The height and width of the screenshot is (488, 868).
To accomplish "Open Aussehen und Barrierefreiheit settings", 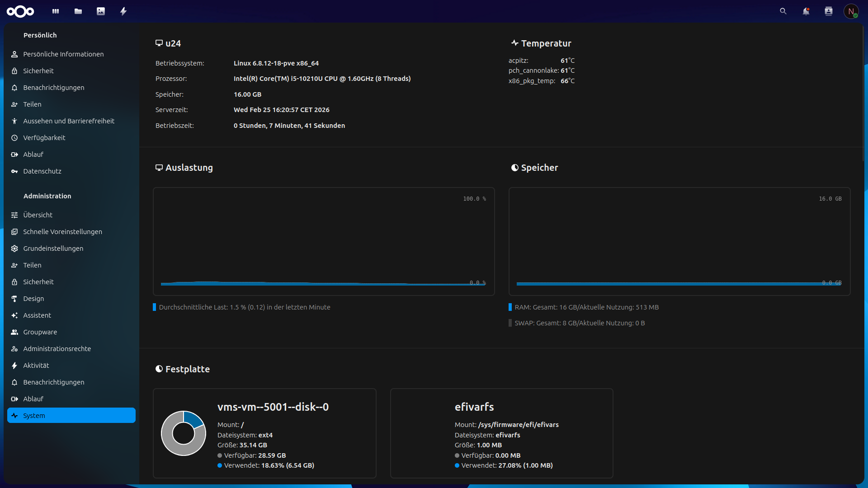I will [x=69, y=121].
